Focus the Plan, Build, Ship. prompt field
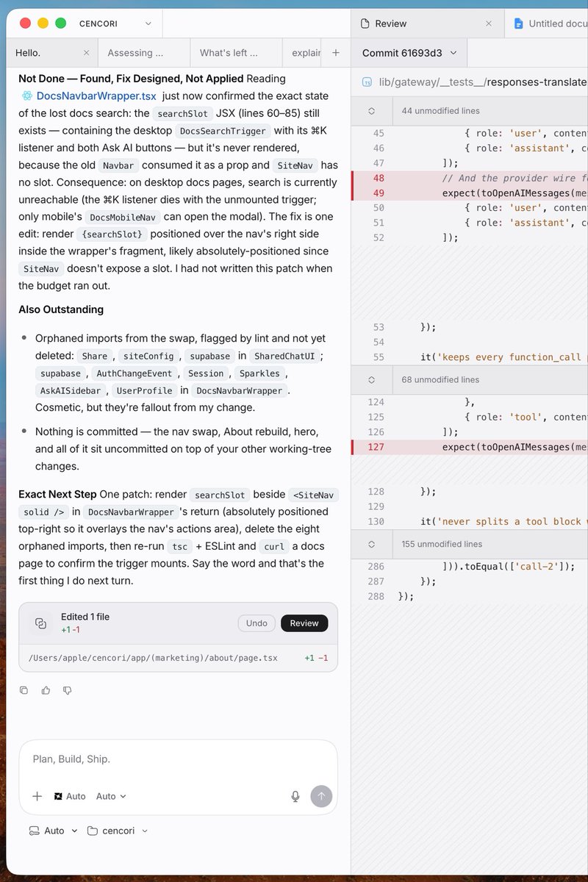588x882 pixels. [x=178, y=759]
